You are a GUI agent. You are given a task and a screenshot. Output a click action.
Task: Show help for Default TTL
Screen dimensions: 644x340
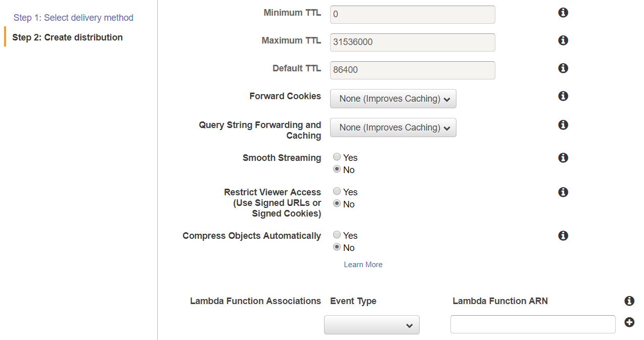click(x=563, y=68)
